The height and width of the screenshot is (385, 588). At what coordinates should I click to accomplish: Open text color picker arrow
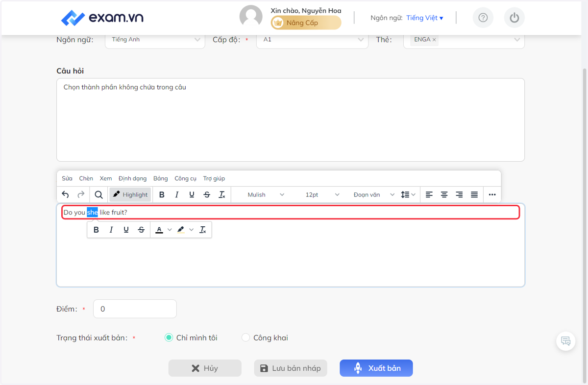pos(170,230)
